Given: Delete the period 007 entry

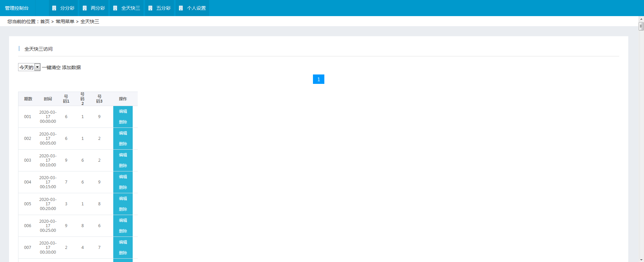Looking at the screenshot, I should tap(123, 253).
